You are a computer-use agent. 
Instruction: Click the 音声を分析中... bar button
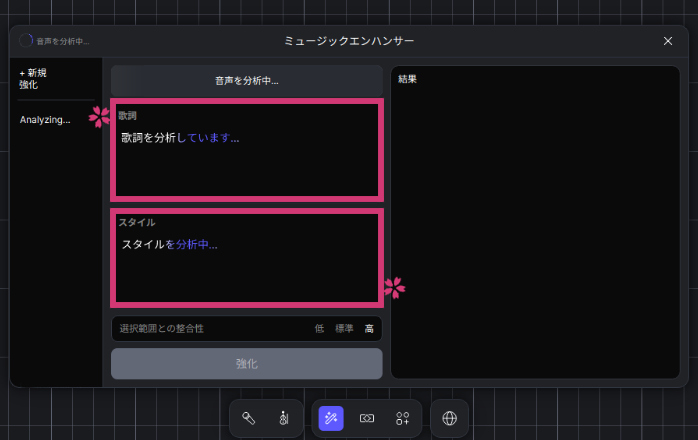pyautogui.click(x=246, y=81)
